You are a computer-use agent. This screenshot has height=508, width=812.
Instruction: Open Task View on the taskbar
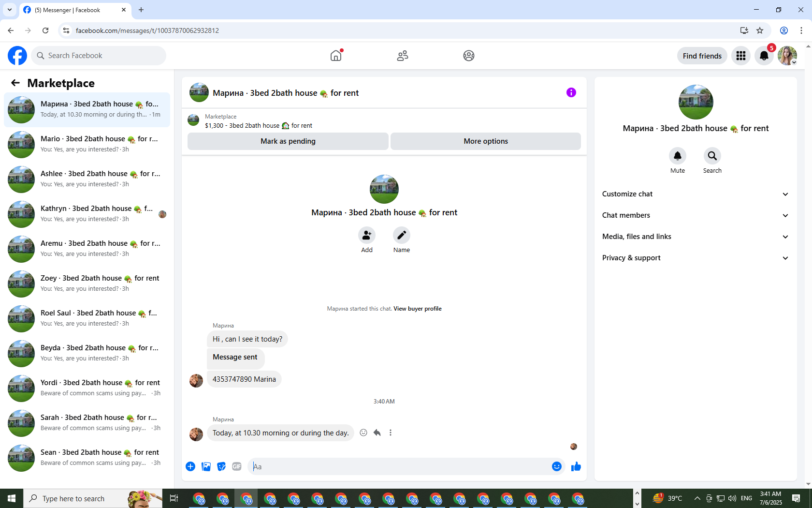point(174,498)
